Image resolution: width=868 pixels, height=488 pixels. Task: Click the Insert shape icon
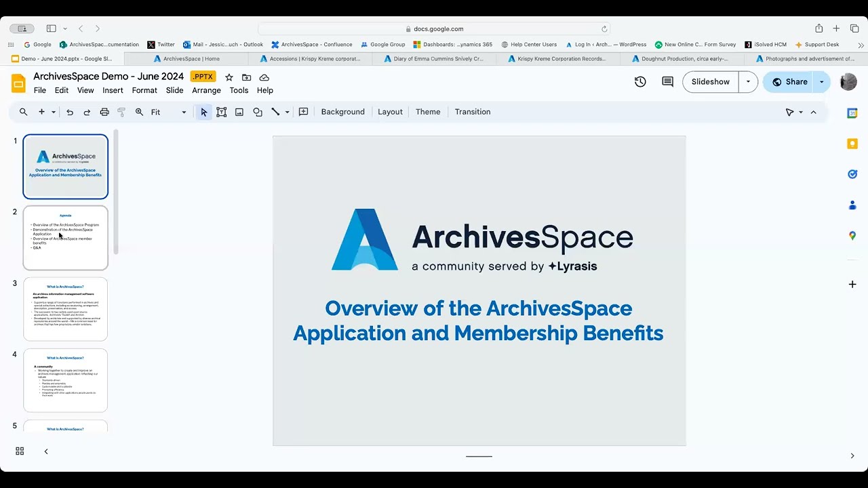pos(258,112)
